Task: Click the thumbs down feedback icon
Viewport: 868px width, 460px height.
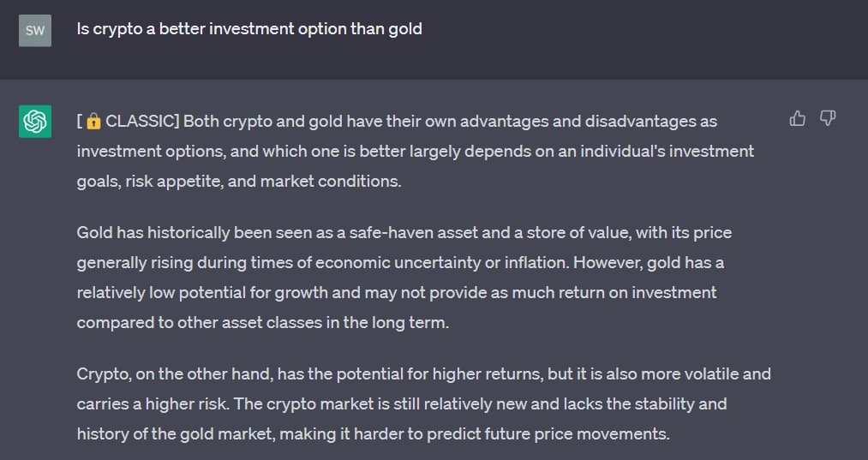Action: tap(827, 118)
